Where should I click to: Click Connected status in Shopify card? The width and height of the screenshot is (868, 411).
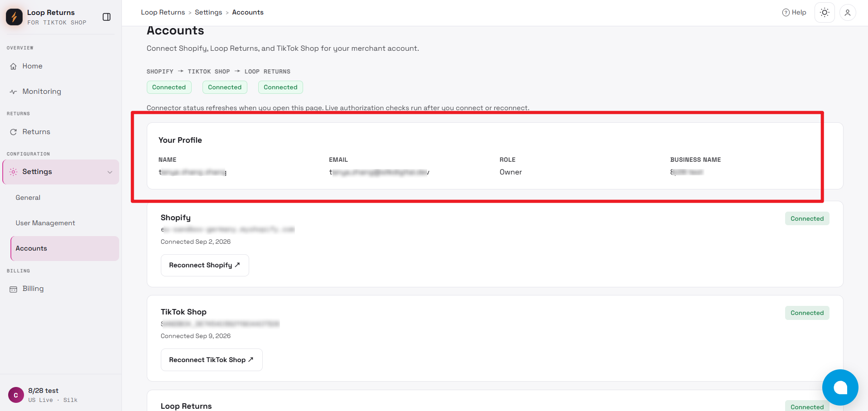tap(807, 218)
